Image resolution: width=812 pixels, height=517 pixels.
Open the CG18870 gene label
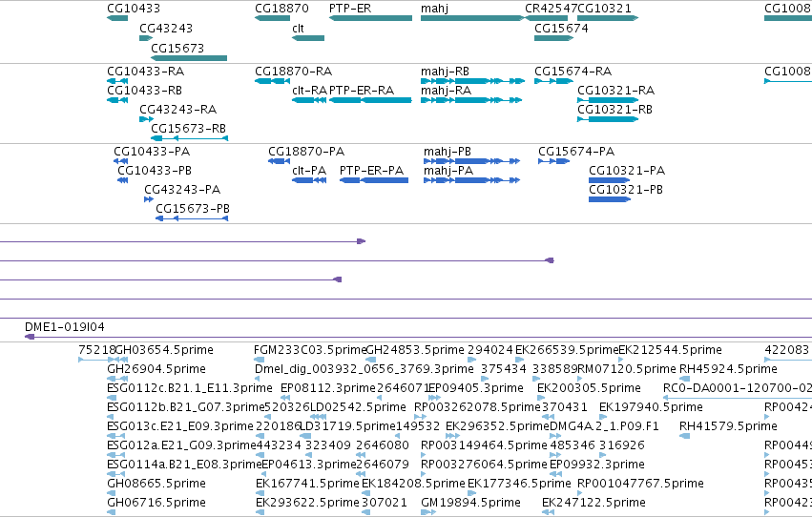click(281, 9)
